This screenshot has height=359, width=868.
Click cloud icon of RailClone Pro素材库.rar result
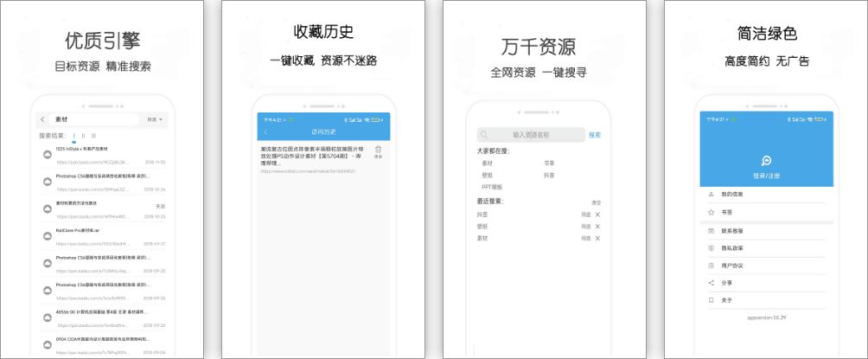(x=48, y=236)
